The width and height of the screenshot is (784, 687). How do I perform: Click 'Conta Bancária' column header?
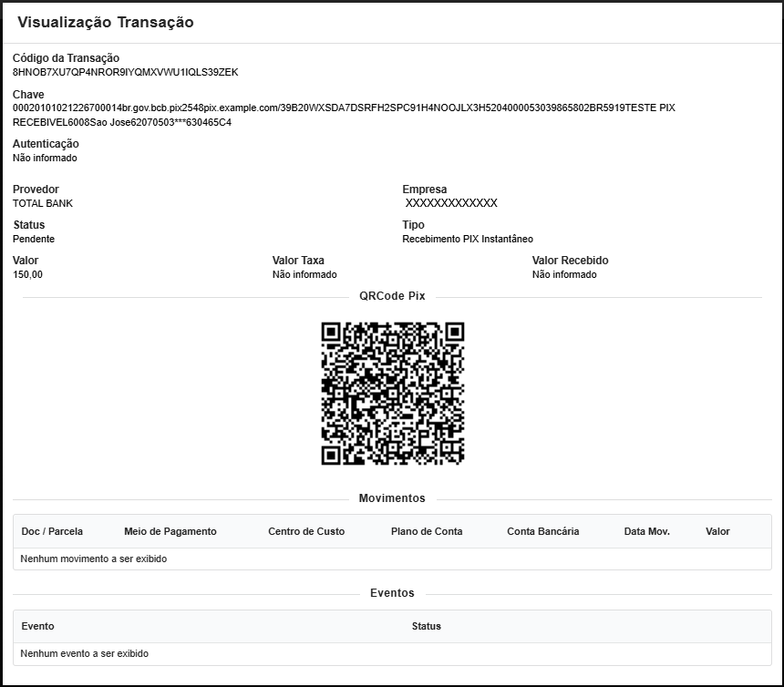(x=542, y=531)
